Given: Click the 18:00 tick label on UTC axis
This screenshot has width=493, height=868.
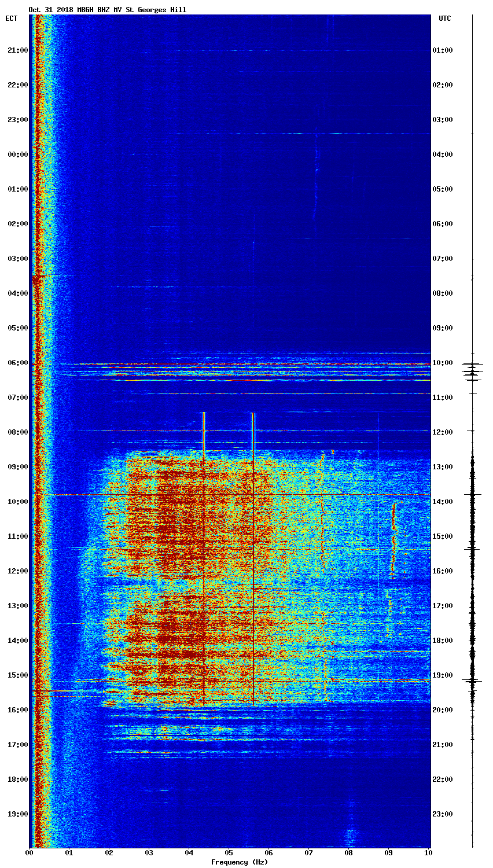Looking at the screenshot, I should click(x=443, y=641).
